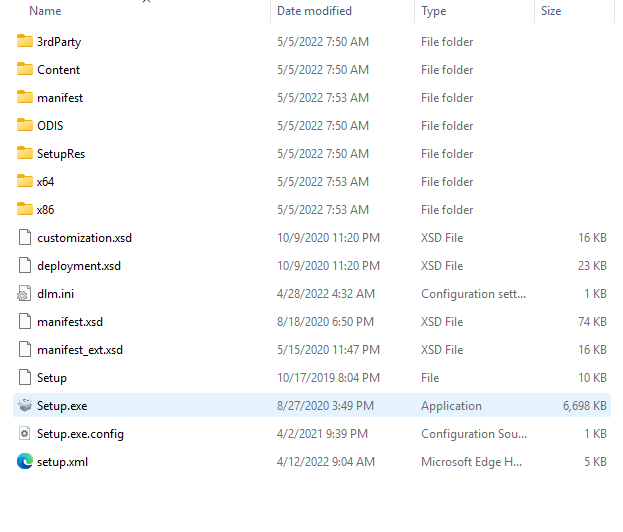Screen dimensions: 623x532
Task: Select the 3rdParty folder icon
Action: [25, 41]
